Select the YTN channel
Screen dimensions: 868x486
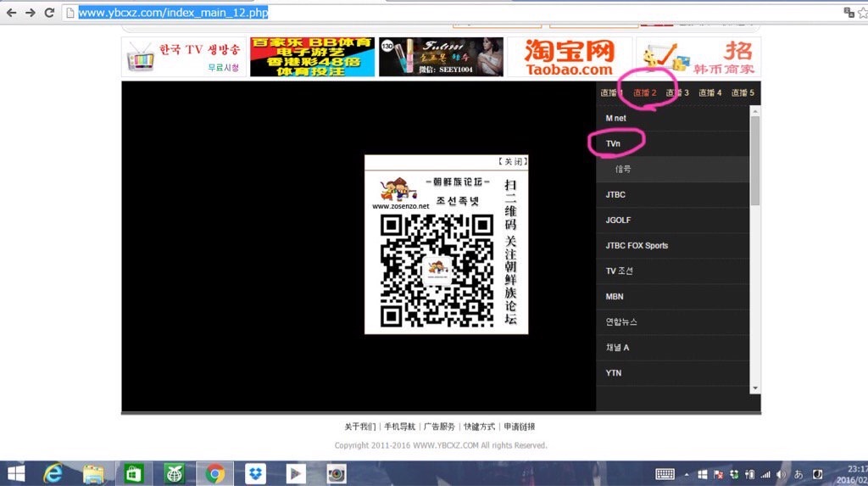pos(672,373)
